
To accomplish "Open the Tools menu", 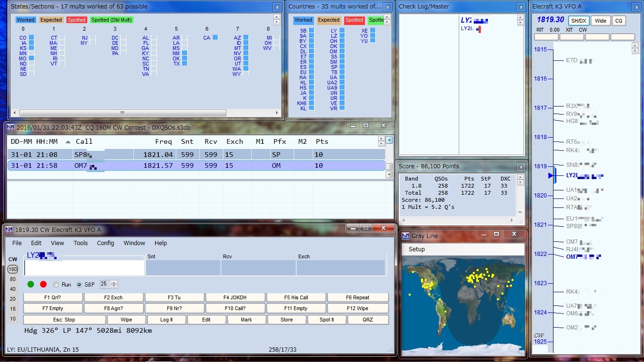I will [81, 243].
